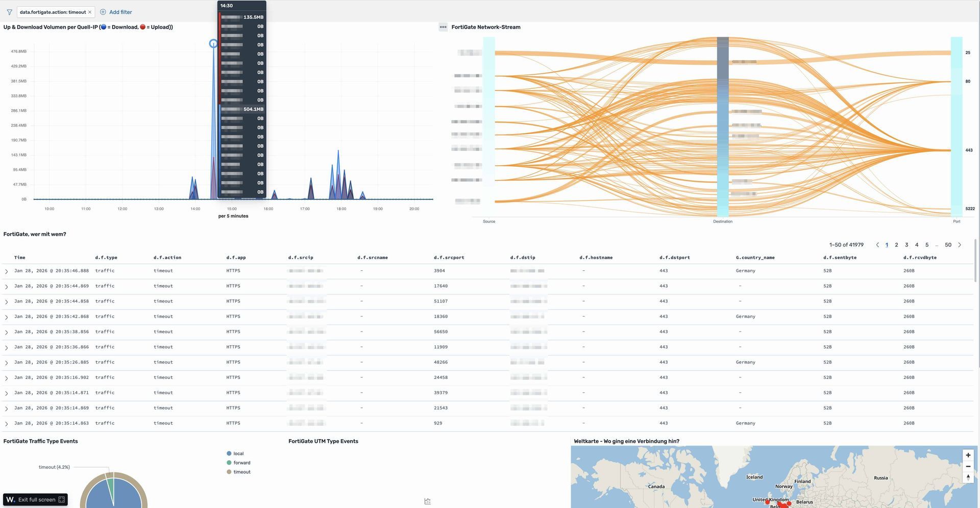Expand row at 20:35:26.885
Viewport: 980px width, 508px height.
click(6, 363)
